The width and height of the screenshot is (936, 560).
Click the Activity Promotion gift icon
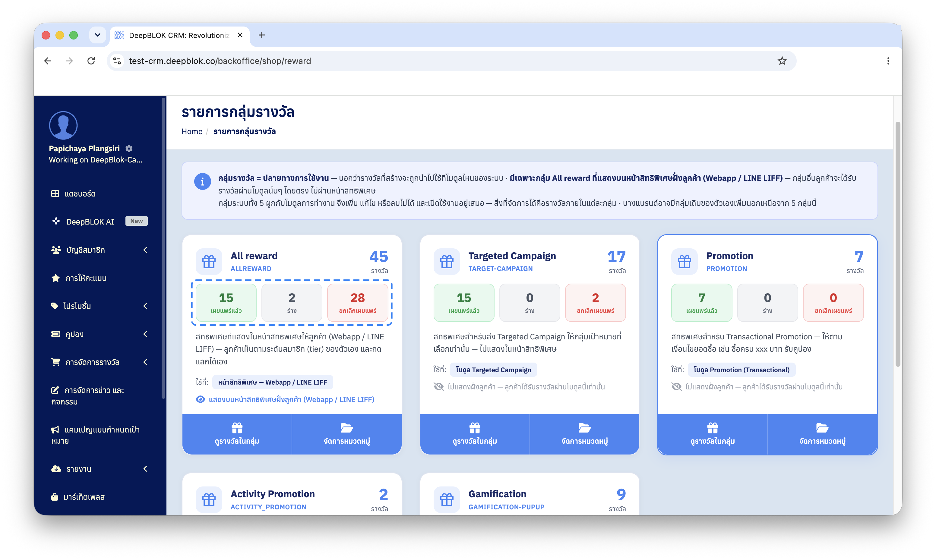[209, 500]
